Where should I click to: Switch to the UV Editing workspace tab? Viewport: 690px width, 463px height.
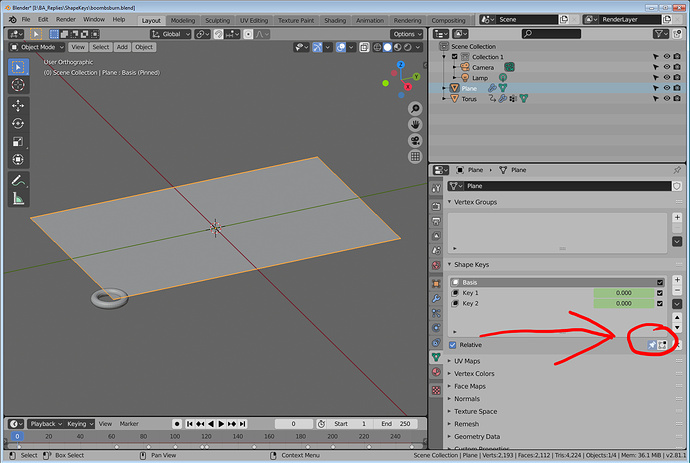[254, 20]
